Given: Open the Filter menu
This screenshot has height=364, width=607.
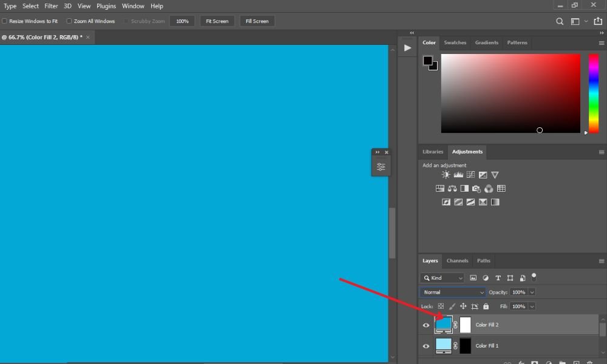Looking at the screenshot, I should (x=51, y=6).
